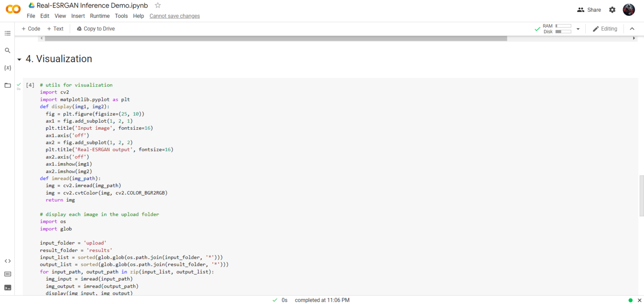Click the horizontal output scrollbar

(x=275, y=38)
